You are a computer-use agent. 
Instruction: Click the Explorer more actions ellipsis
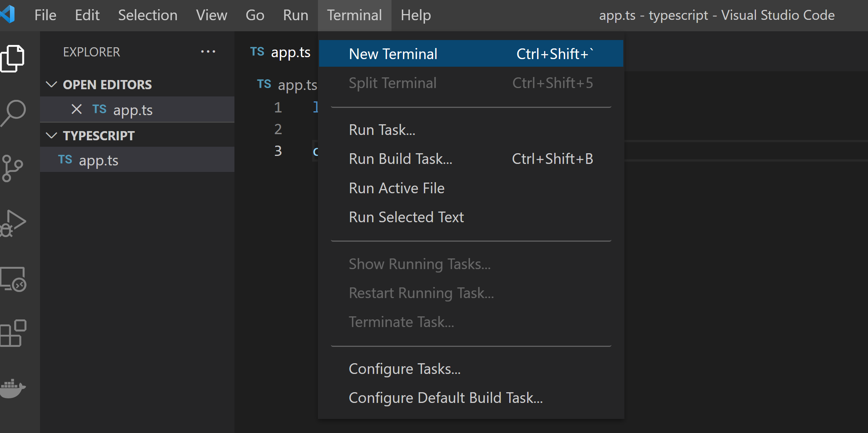(x=208, y=51)
